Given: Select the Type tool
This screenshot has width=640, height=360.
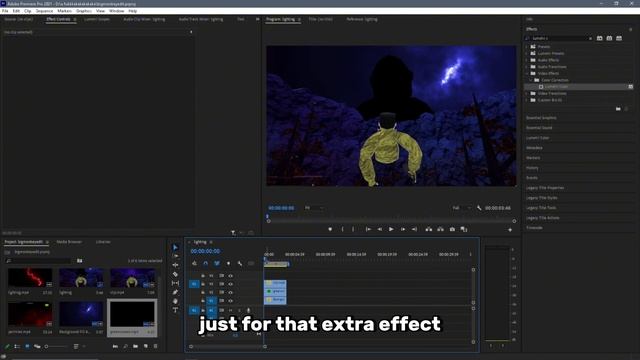Looking at the screenshot, I should click(x=176, y=310).
